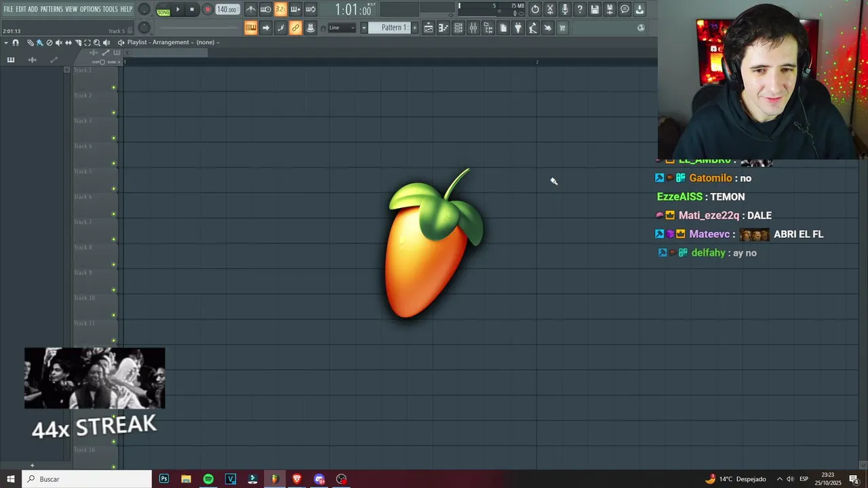Open the Playlist view icon
The image size is (868, 488).
pos(429,28)
